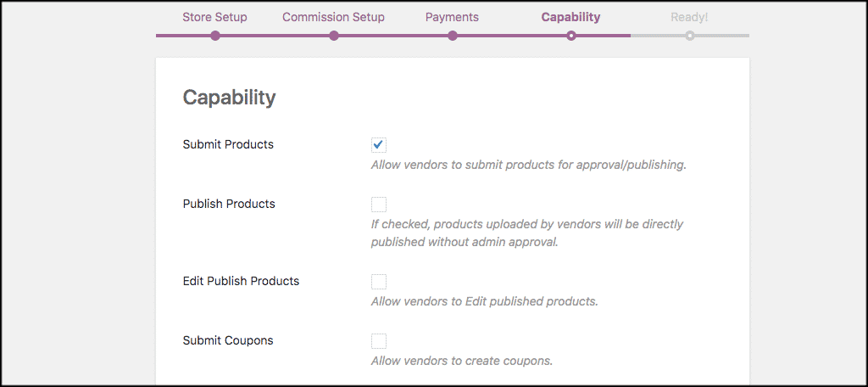The width and height of the screenshot is (868, 387).
Task: Open the Commission Setup step label
Action: tap(333, 17)
